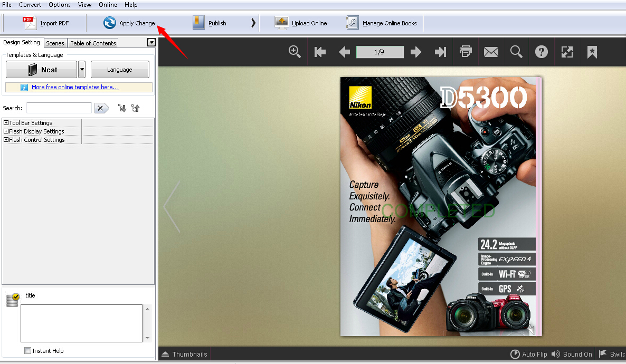This screenshot has width=626, height=364.
Task: Switch to the Table of Contents tab
Action: pyautogui.click(x=92, y=43)
